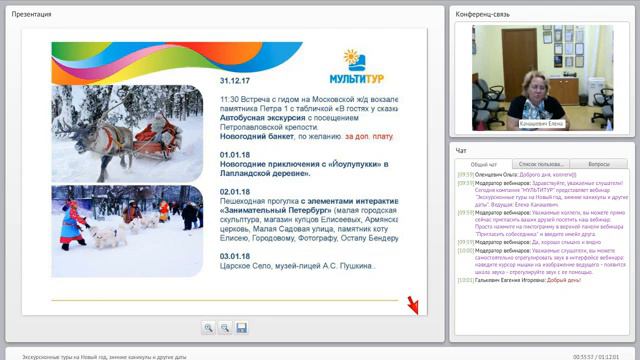Click the 'Да, хорошо слышно и видно' message
This screenshot has width=640, height=360.
(529, 242)
